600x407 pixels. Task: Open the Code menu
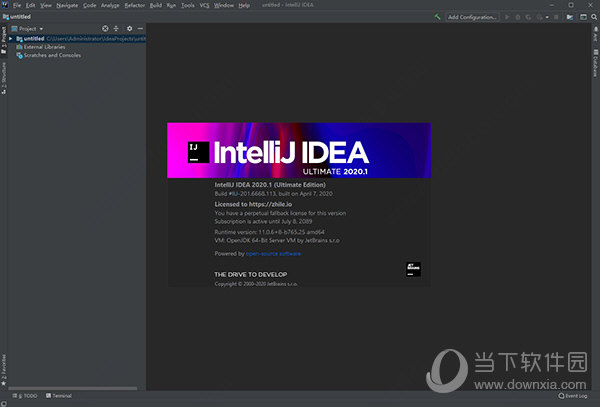click(90, 5)
